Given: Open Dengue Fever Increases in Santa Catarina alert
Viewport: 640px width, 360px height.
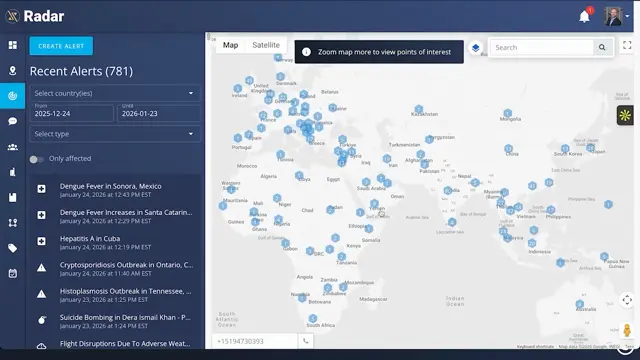Looking at the screenshot, I should point(116,216).
